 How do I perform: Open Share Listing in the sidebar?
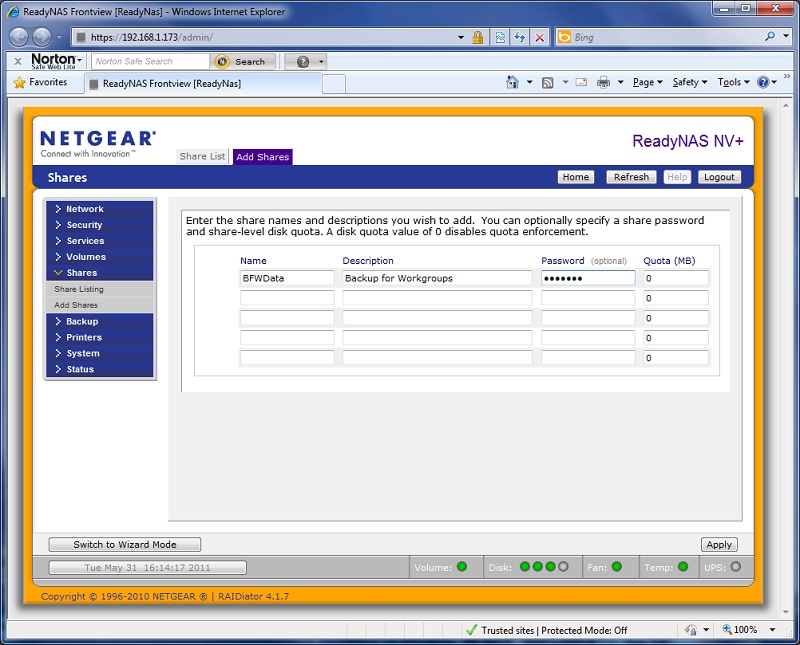[99, 289]
